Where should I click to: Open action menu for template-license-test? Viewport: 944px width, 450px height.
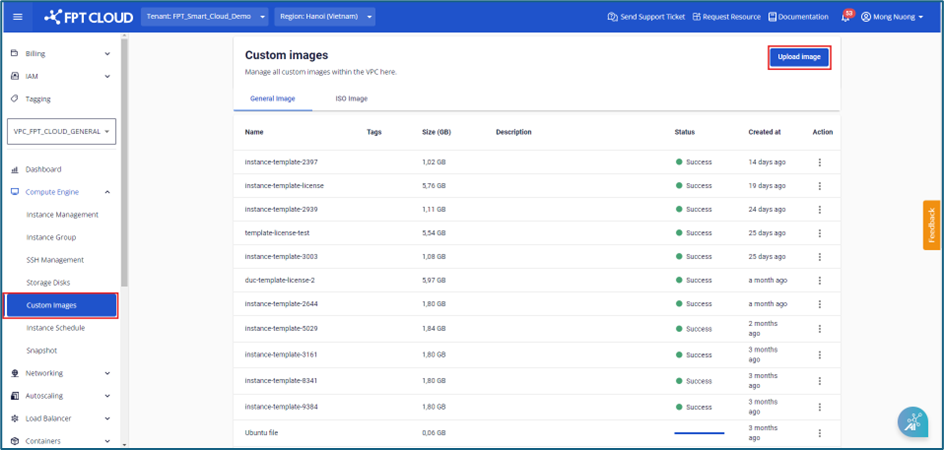819,233
